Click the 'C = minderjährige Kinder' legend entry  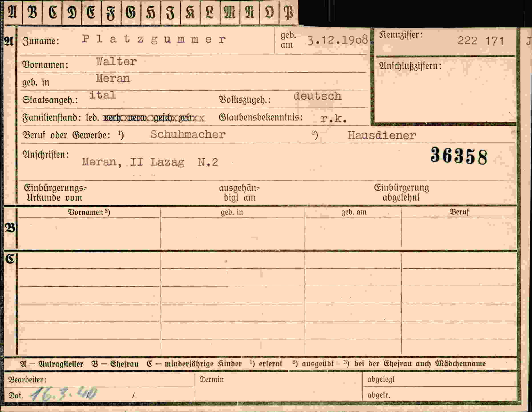point(194,364)
